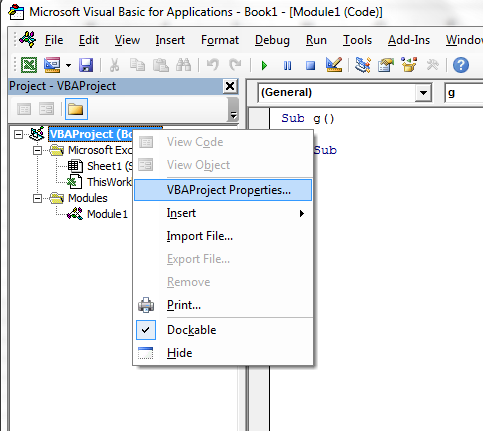Image resolution: width=483 pixels, height=431 pixels.
Task: Click the procedure box showing g
Action: [464, 93]
